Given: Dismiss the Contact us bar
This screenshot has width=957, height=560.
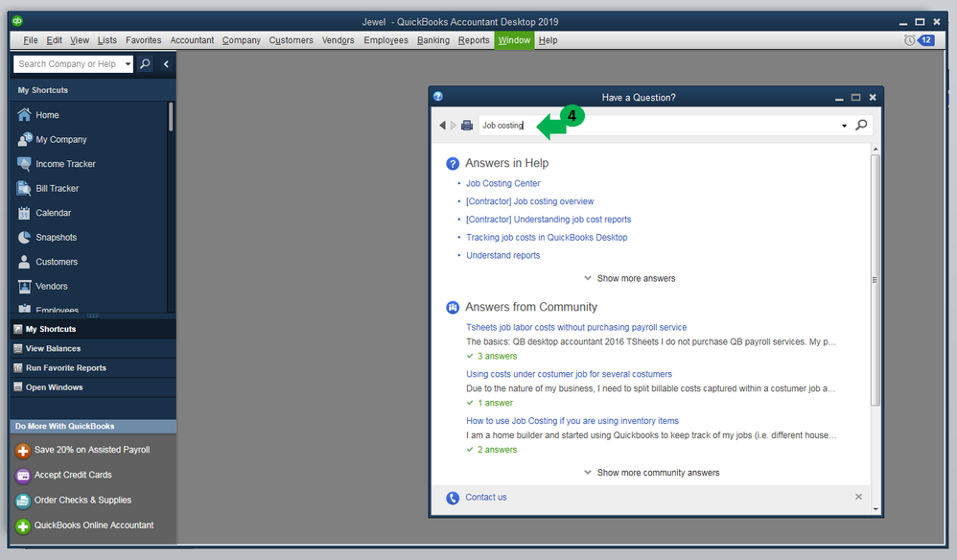Looking at the screenshot, I should click(858, 497).
